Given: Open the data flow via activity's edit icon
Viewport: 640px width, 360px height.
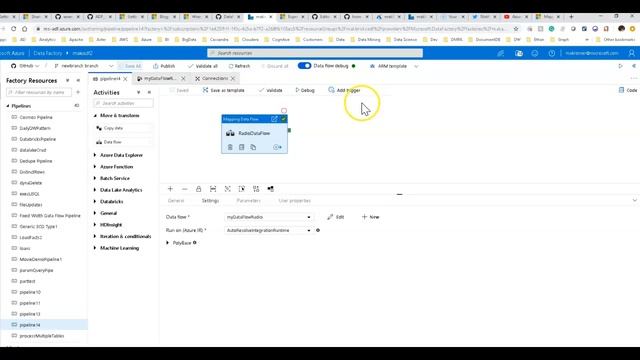Looking at the screenshot, I should click(x=274, y=119).
